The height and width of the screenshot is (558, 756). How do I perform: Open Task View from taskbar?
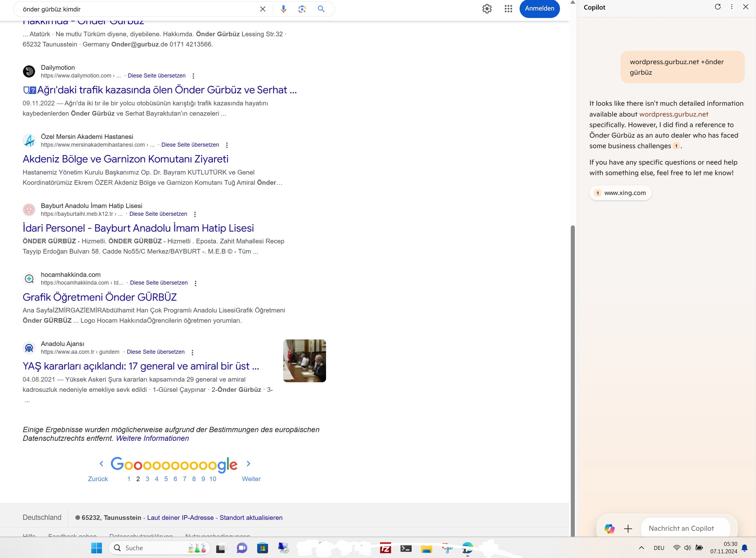pos(221,548)
